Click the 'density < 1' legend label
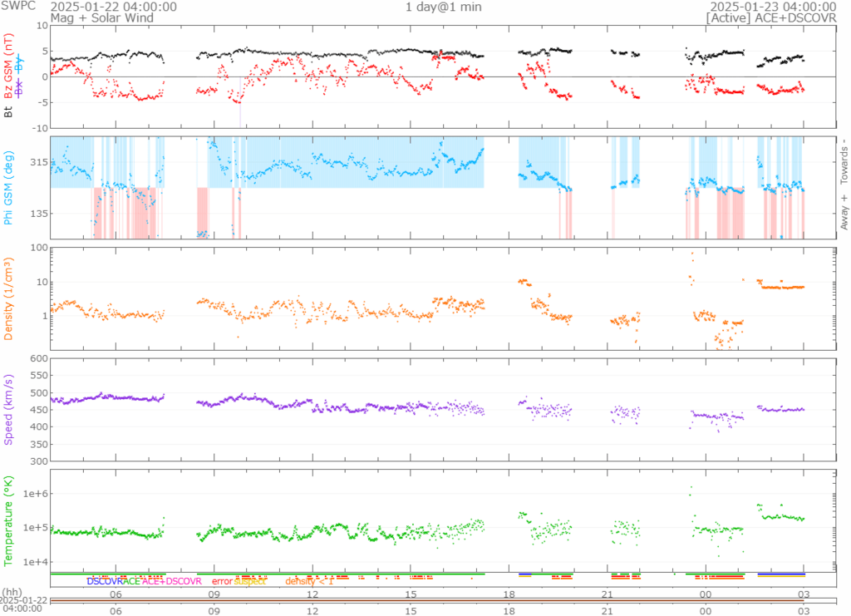851x616 pixels. point(309,581)
